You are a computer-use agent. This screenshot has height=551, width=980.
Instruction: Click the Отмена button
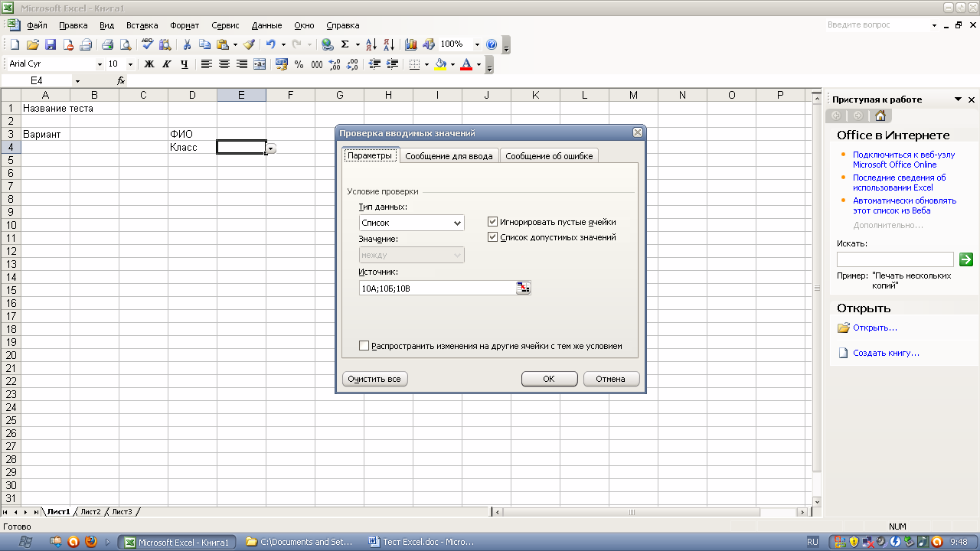611,379
